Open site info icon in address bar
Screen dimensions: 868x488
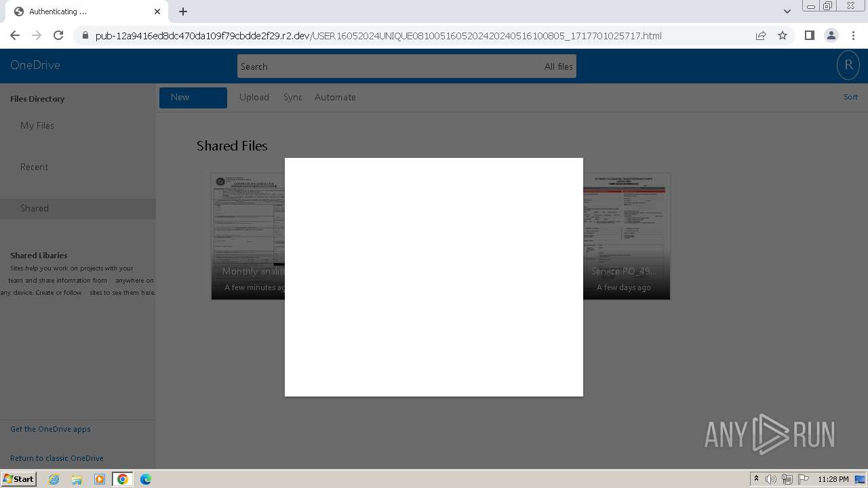pos(85,36)
